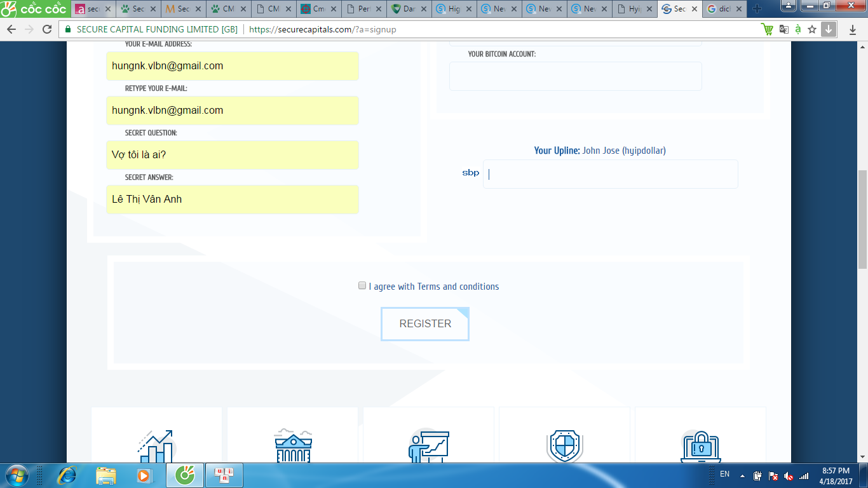Image resolution: width=868 pixels, height=488 pixels.
Task: Click the muted speaker volume icon
Action: (x=789, y=476)
